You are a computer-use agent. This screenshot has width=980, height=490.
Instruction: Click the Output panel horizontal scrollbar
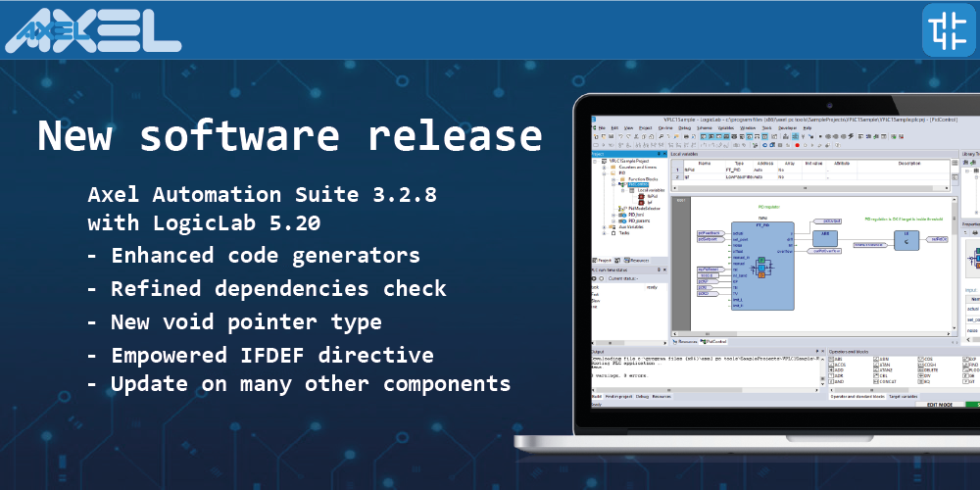[x=705, y=390]
